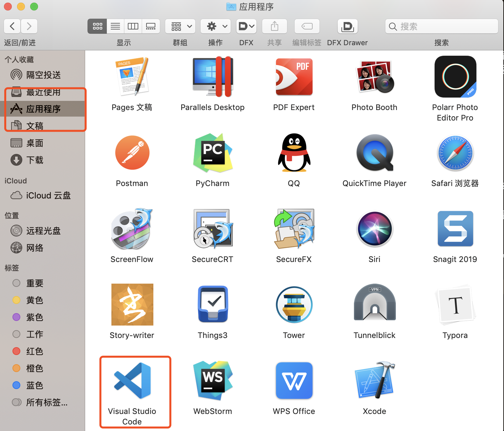504x431 pixels.
Task: Focus the 搜索 search field
Action: pos(442,26)
